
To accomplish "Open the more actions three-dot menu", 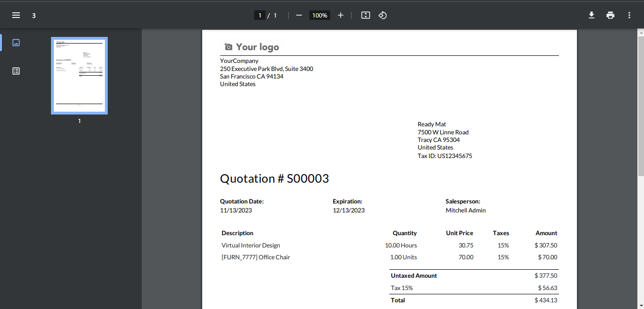I will (x=629, y=15).
